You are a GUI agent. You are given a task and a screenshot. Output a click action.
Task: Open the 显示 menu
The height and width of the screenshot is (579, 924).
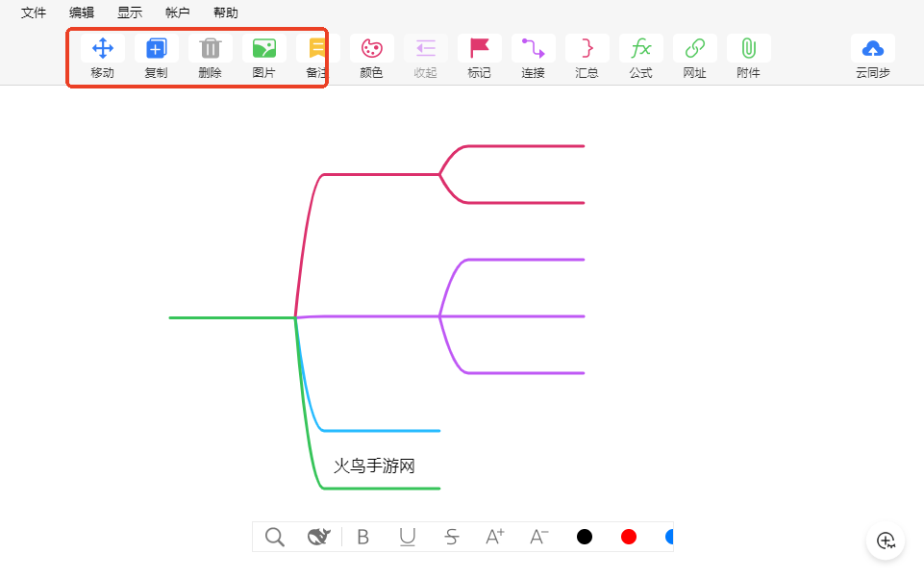coord(130,13)
